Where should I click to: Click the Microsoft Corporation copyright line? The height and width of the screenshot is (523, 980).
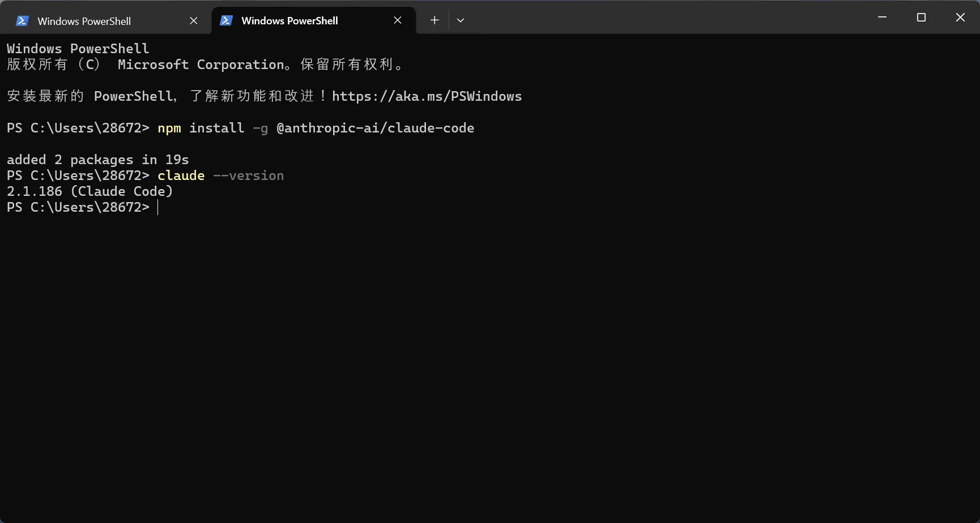[206, 65]
